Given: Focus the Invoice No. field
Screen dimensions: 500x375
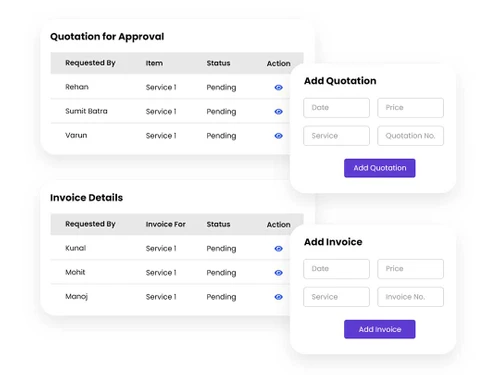Looking at the screenshot, I should (x=410, y=297).
